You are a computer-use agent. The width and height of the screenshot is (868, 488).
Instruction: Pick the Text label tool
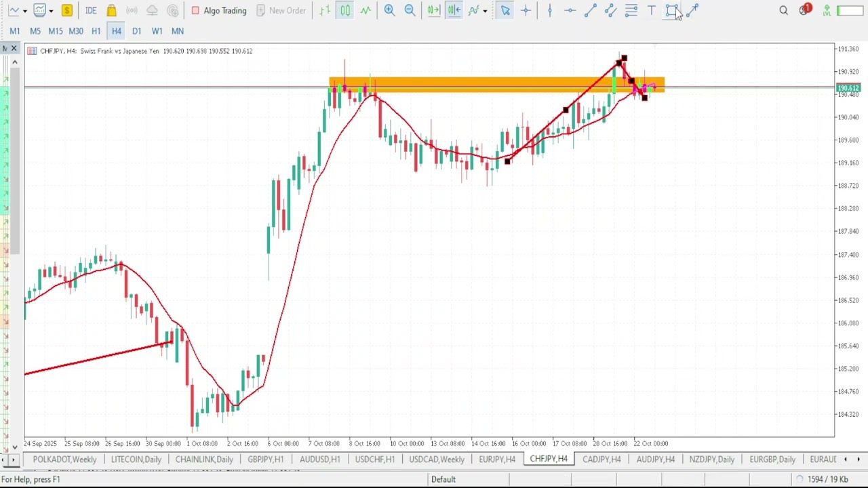652,10
